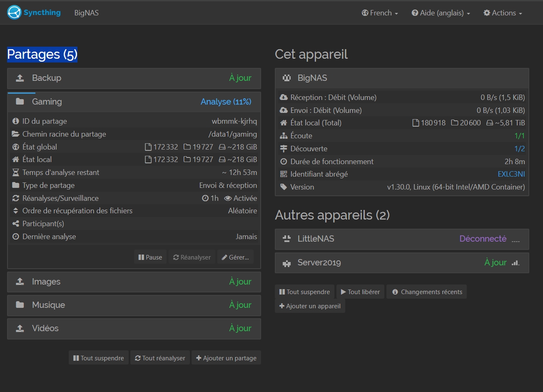Click the Server2019 device identicon

(x=286, y=263)
